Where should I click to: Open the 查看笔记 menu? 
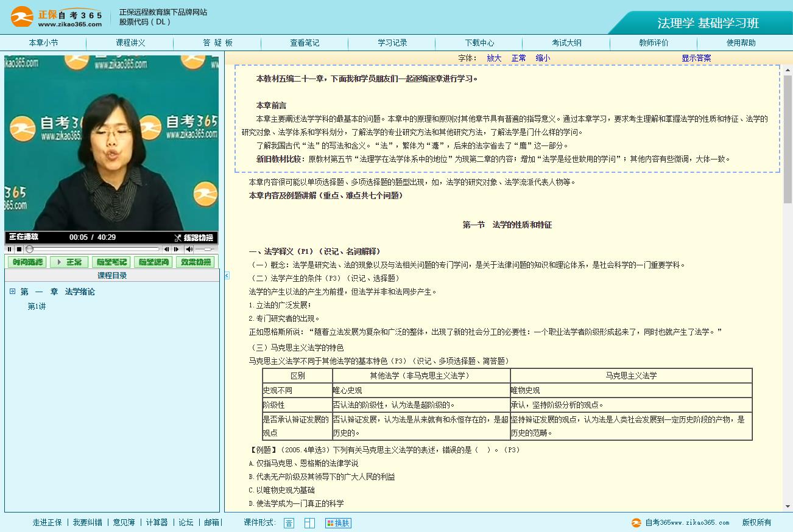tap(305, 43)
